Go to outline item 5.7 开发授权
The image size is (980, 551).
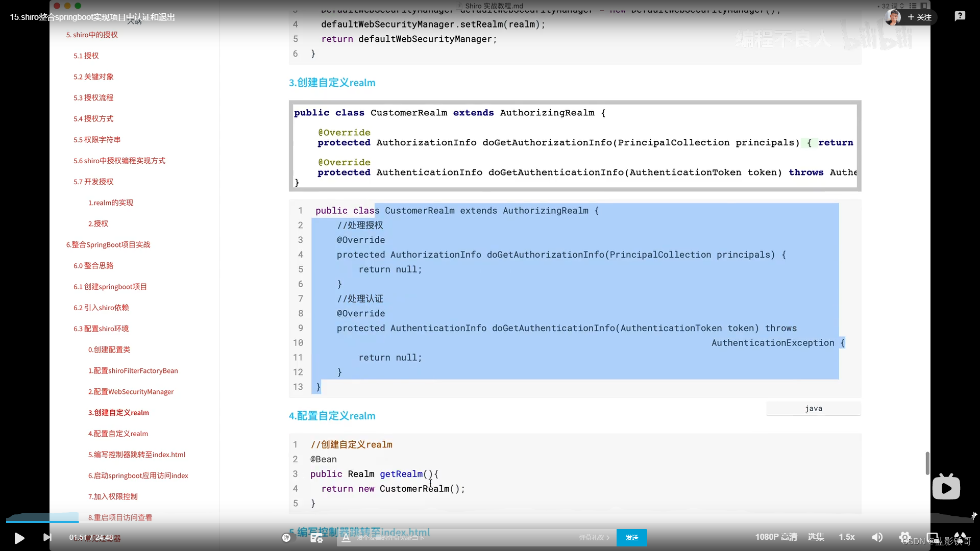click(93, 182)
